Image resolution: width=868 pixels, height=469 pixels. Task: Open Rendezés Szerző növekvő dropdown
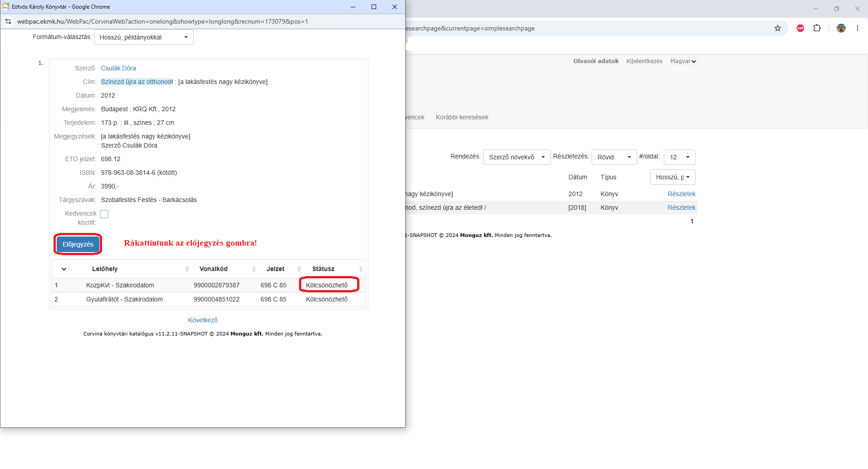tap(517, 157)
